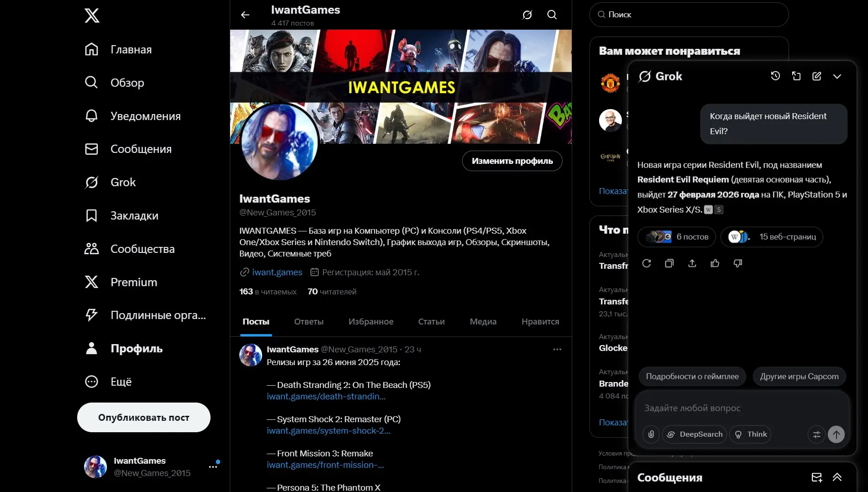Image resolution: width=868 pixels, height=492 pixels.
Task: Click back arrow in profile header
Action: (245, 15)
